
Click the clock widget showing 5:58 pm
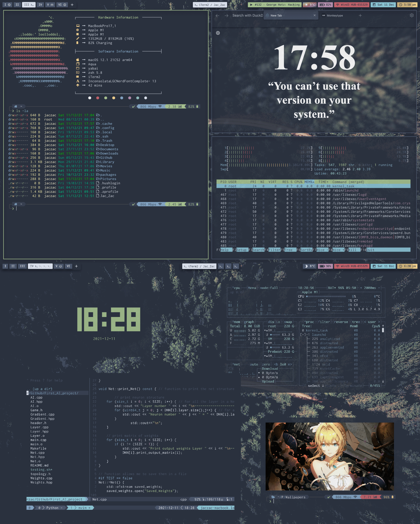[407, 5]
